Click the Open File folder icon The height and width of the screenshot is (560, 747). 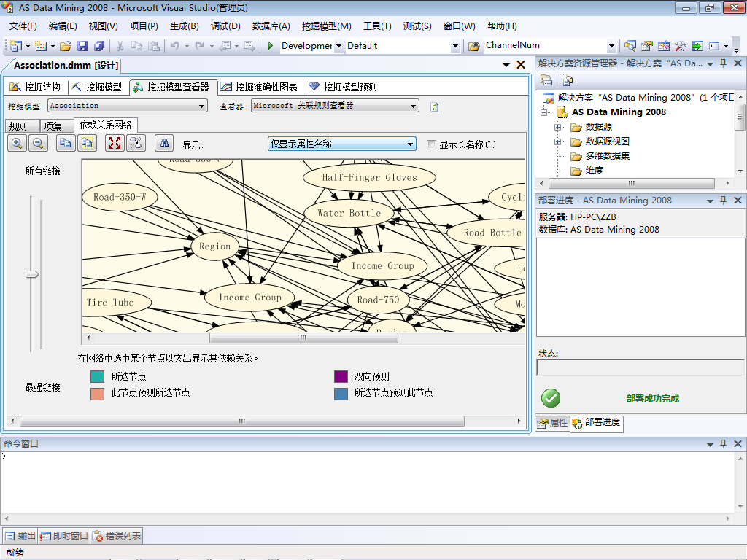pyautogui.click(x=66, y=46)
